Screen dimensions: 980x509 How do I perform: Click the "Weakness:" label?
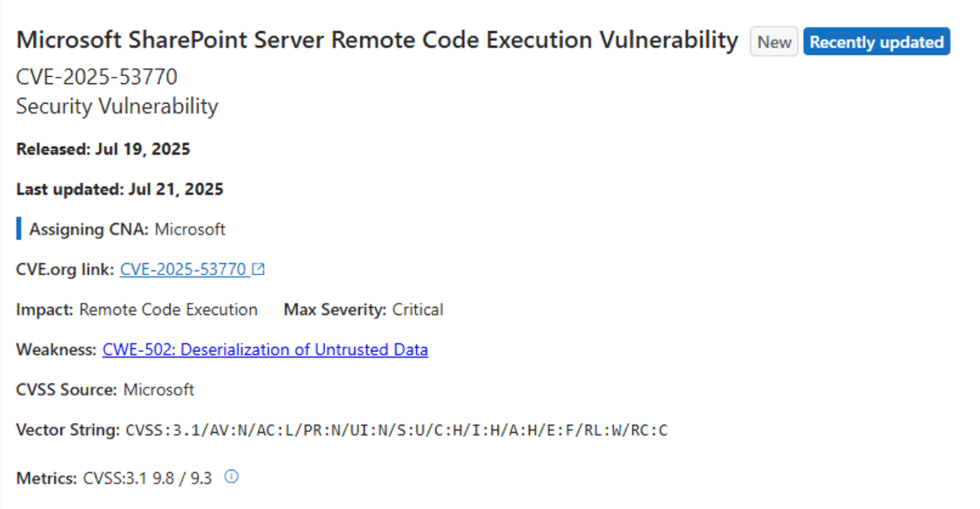56,350
